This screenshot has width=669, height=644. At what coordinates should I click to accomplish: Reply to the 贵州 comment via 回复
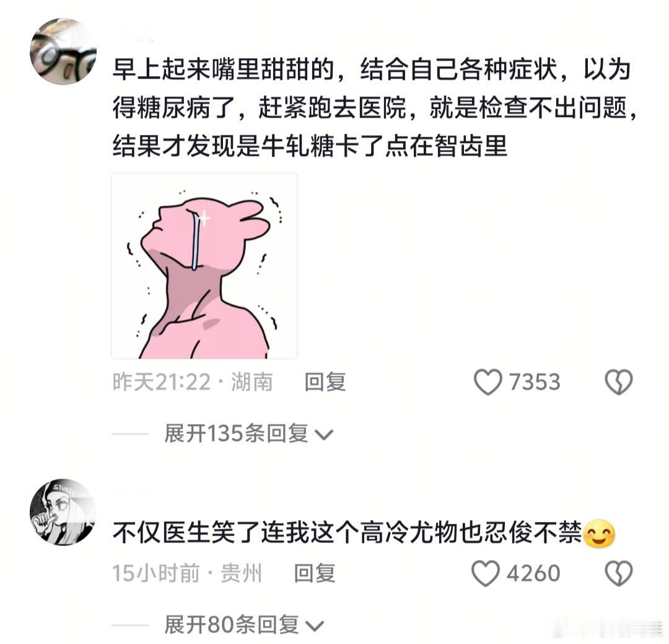(x=315, y=573)
